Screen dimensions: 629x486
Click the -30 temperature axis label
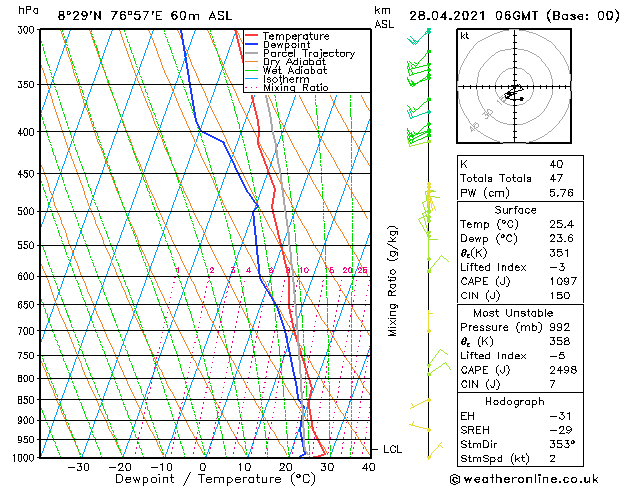79,468
